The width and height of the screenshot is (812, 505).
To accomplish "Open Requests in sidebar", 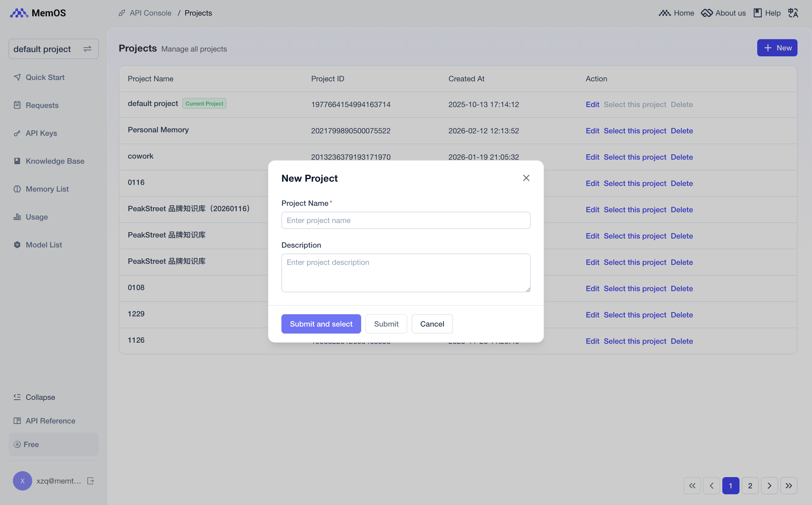I will [42, 105].
